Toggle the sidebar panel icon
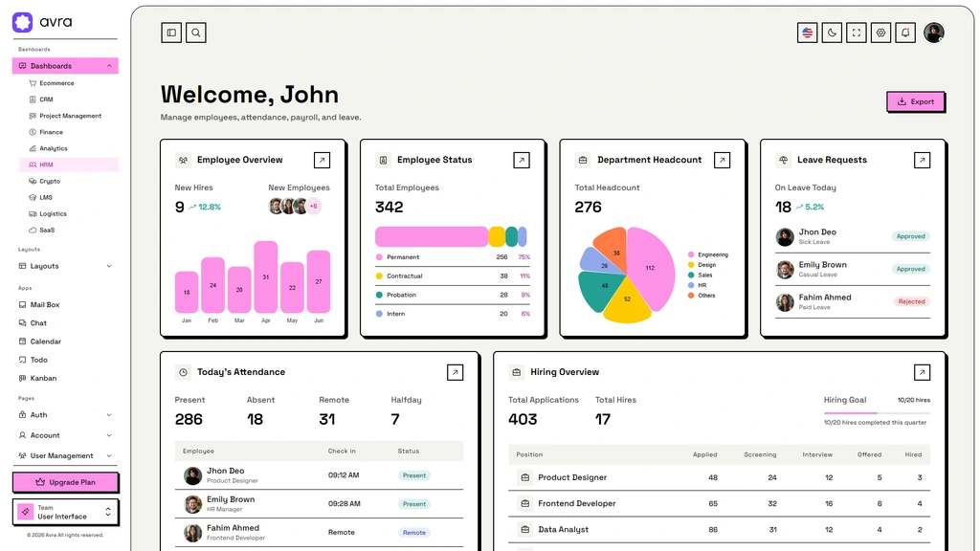Viewport: 980px width, 551px height. 171,33
